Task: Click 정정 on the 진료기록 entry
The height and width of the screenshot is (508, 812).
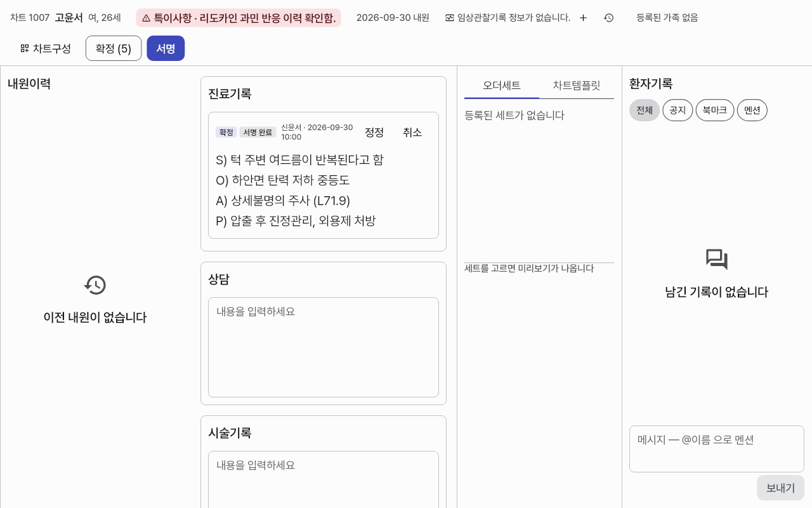Action: tap(374, 132)
